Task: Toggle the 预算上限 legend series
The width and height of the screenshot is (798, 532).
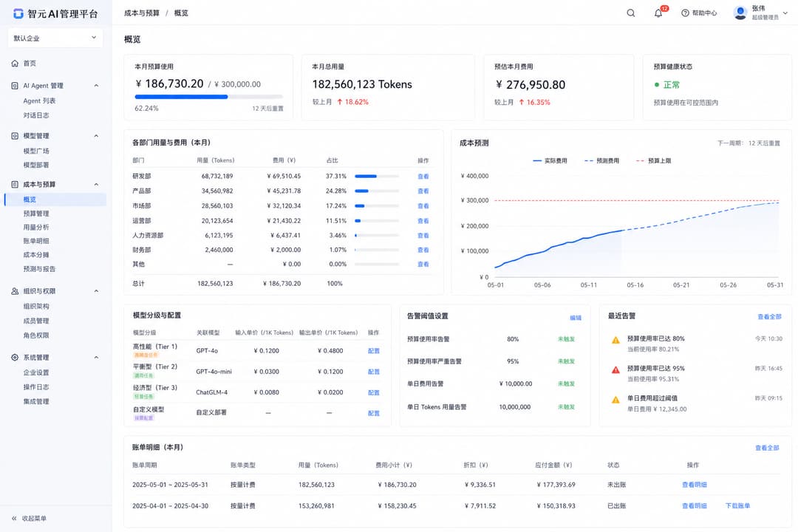Action: 653,160
